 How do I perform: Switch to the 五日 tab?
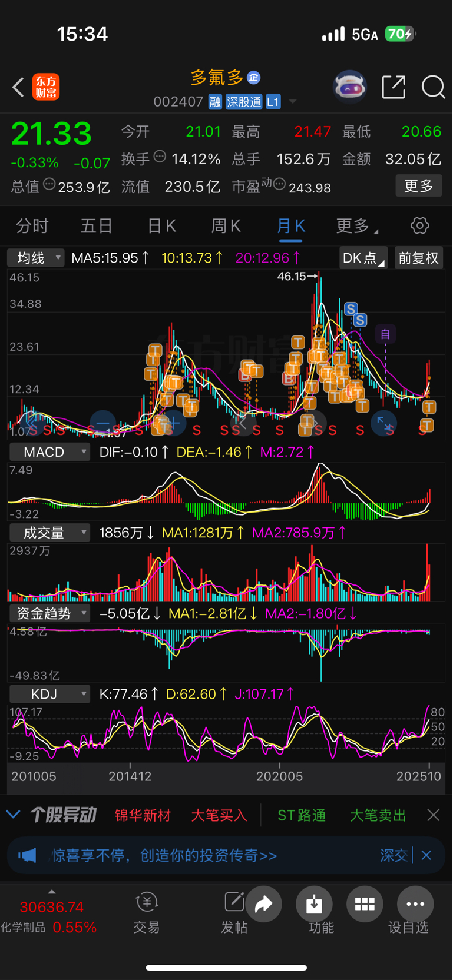[97, 226]
